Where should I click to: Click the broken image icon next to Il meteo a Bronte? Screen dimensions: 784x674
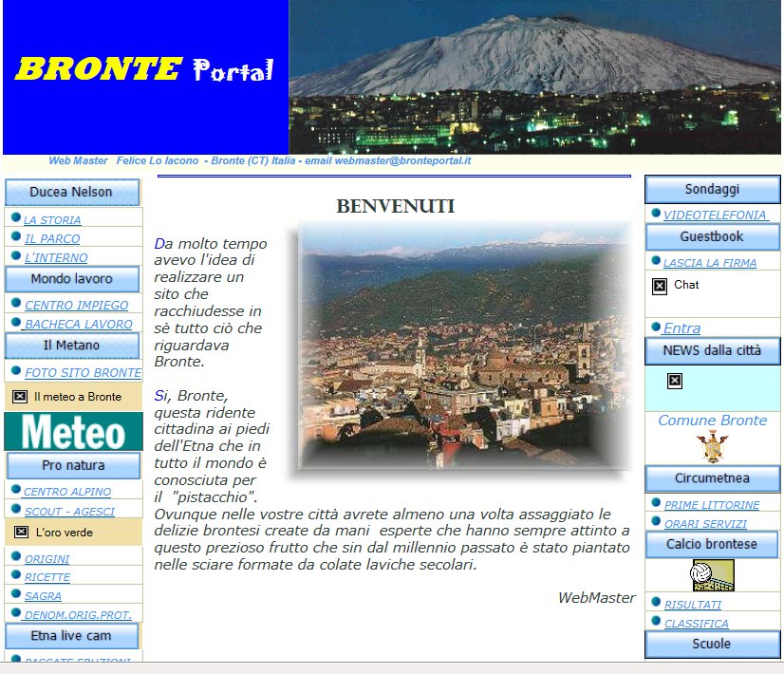tap(20, 397)
